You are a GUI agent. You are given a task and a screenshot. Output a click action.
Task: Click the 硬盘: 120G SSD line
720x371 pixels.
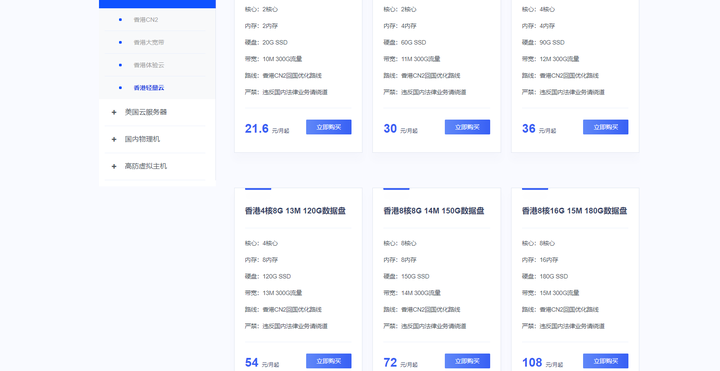tap(268, 276)
